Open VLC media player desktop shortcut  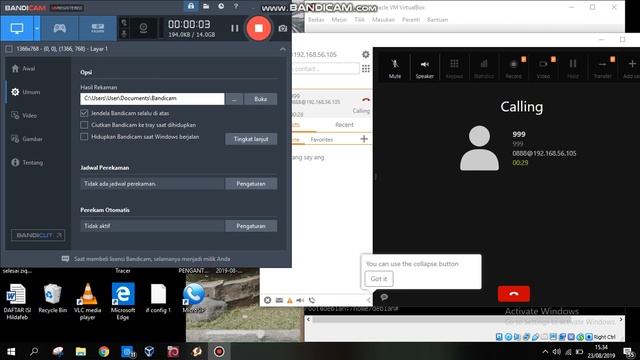pyautogui.click(x=87, y=302)
